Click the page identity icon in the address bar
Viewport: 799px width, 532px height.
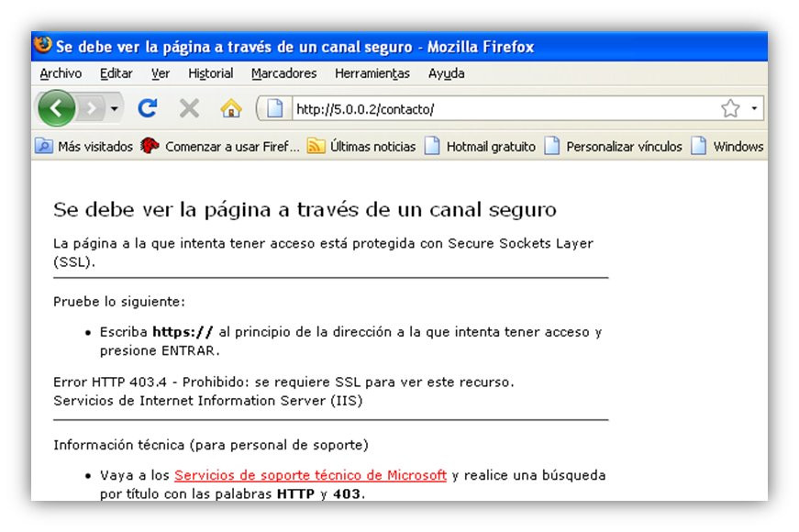point(274,108)
